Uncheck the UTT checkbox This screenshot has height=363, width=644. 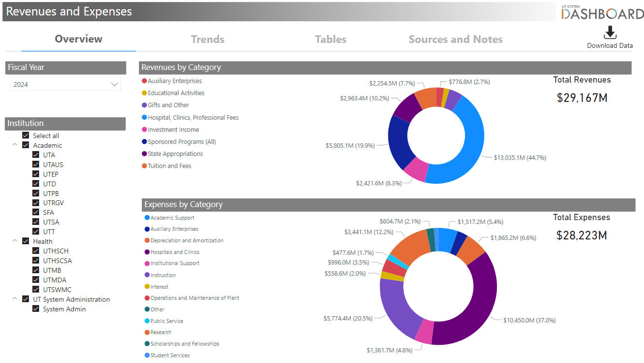[x=36, y=231]
